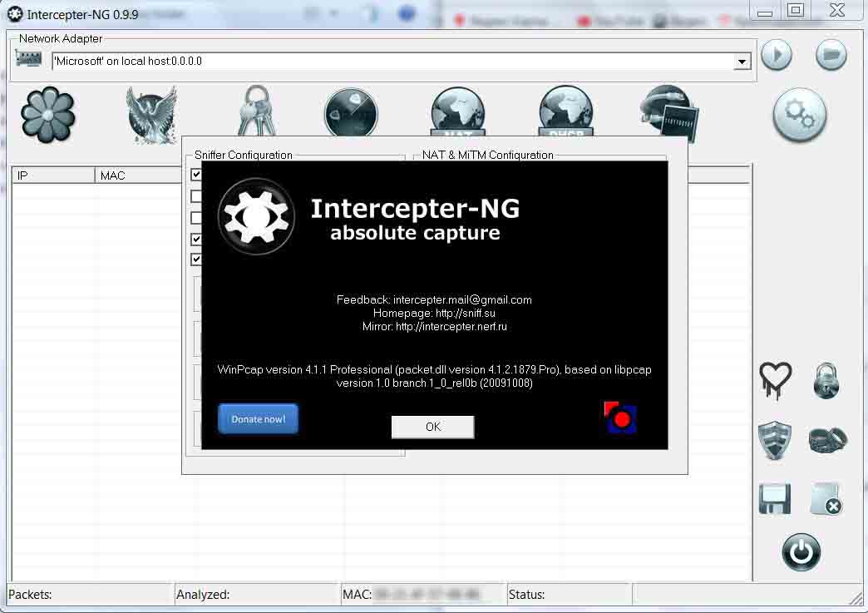
Task: Click the Intercepter-NG gear eye logo
Action: 256,216
